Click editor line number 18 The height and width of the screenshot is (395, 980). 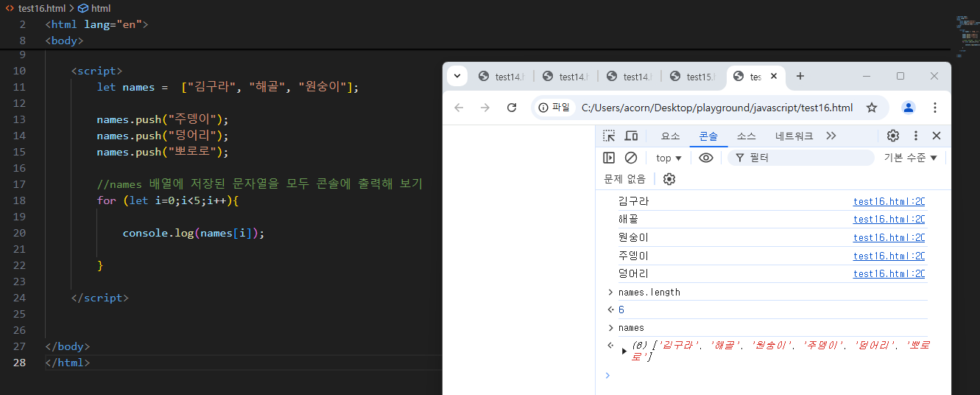(x=19, y=200)
